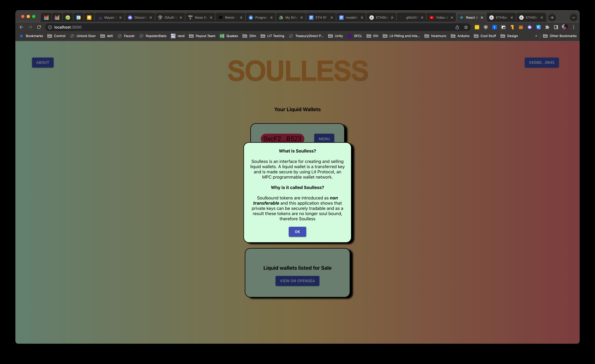Viewport: 595px width, 364px height.
Task: Open the golden key extension icon
Action: tap(512, 27)
